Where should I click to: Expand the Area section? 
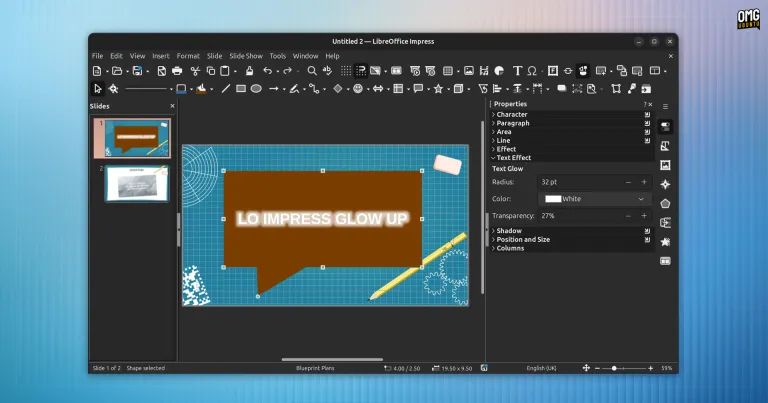coord(504,132)
